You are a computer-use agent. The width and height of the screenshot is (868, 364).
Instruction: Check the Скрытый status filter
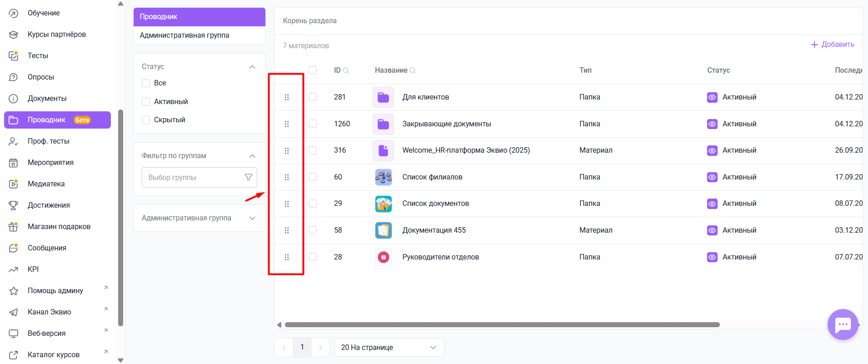coord(146,120)
